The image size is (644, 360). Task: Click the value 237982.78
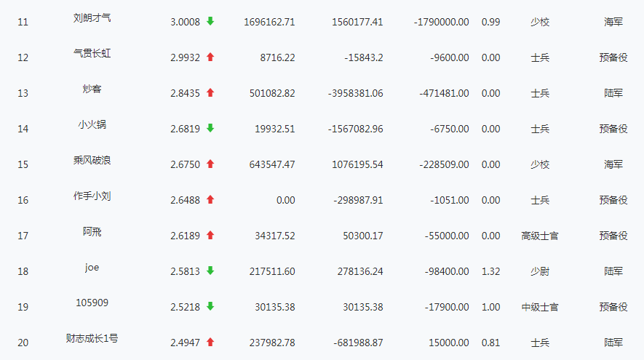click(272, 343)
